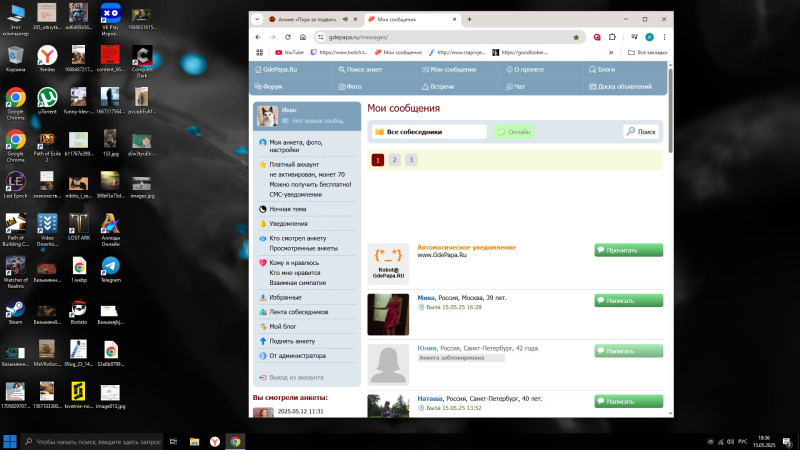Open Telegram desktop shortcut

[110, 268]
